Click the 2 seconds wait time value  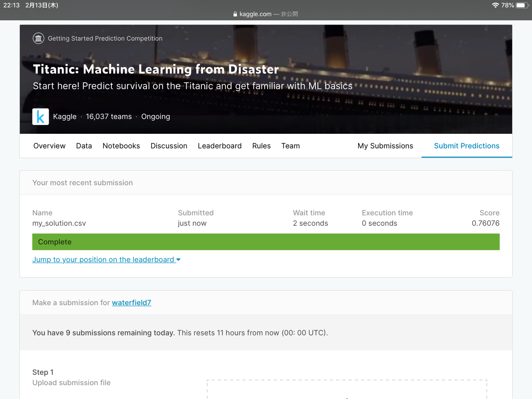(310, 223)
